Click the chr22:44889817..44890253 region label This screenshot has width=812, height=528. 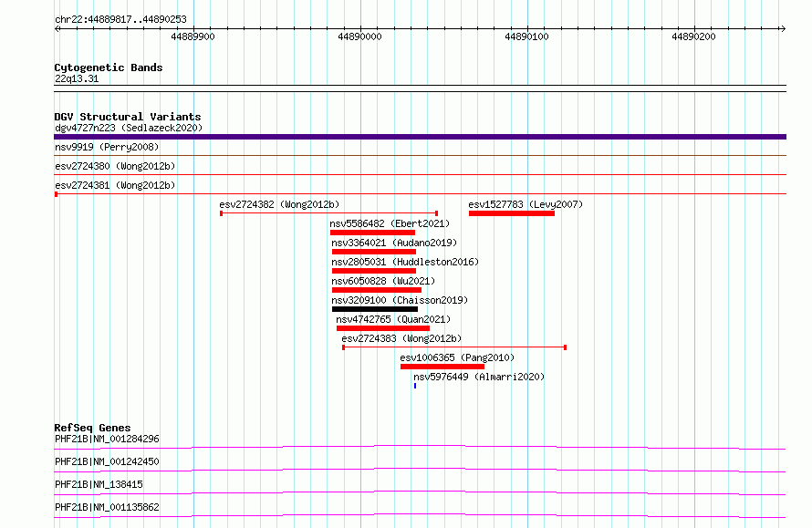(x=120, y=20)
